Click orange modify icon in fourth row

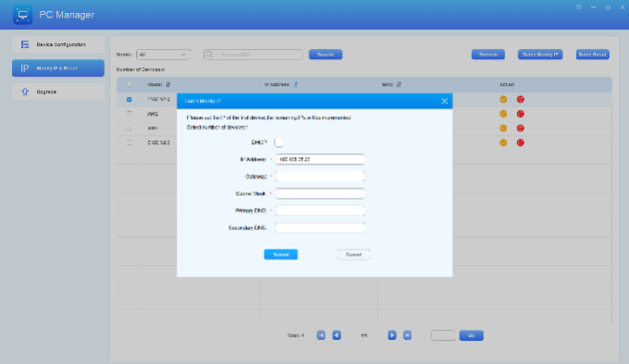tap(503, 142)
